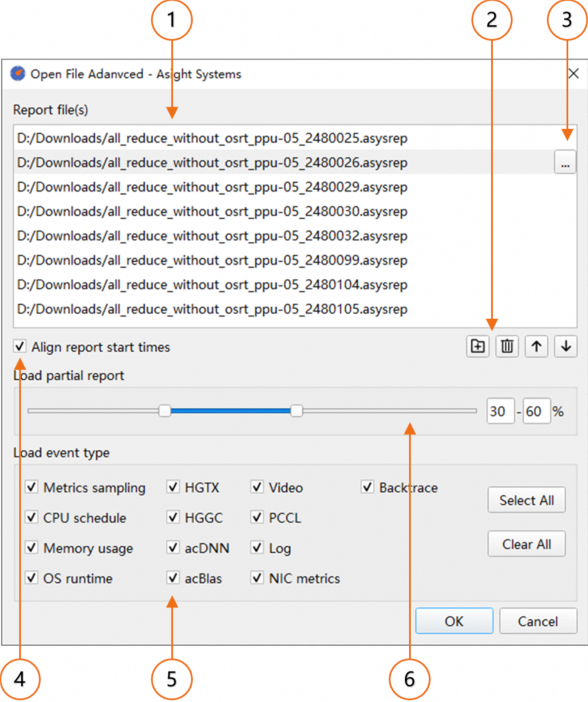Select report file ending 2480030.asysrep
Screen dimensions: 588x702
pyautogui.click(x=295, y=211)
